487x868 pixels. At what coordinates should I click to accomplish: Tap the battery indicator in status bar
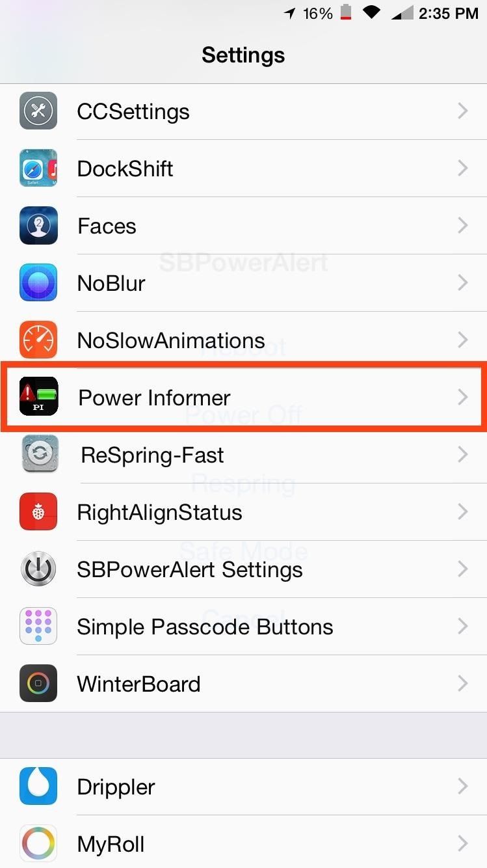345,13
